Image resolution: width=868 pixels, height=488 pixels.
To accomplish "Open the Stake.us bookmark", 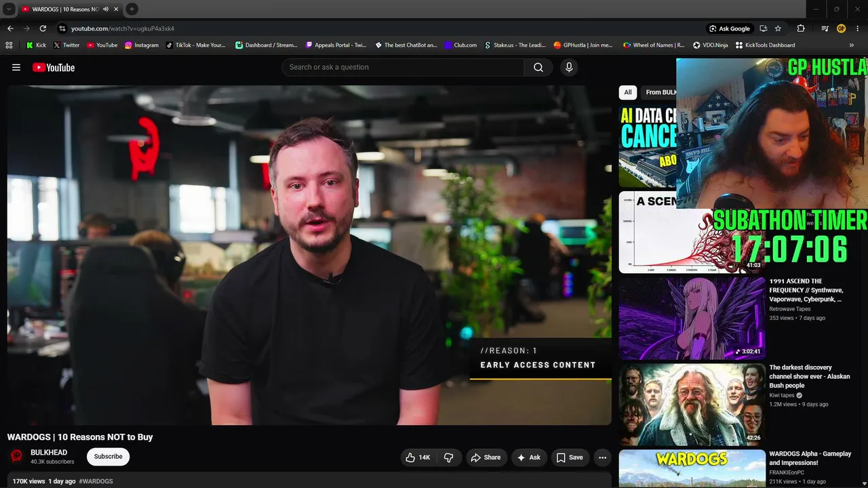I will coord(515,45).
